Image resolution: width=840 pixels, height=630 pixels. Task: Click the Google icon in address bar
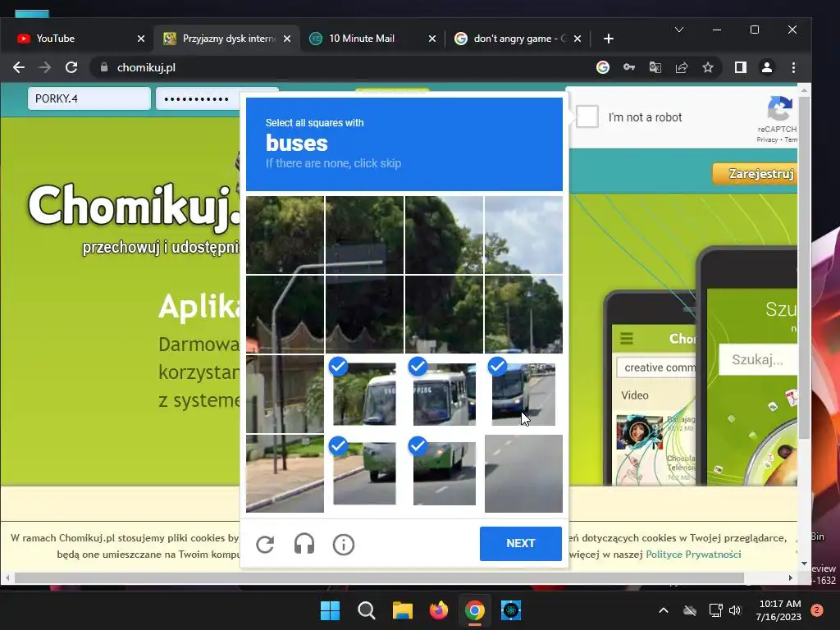click(603, 67)
